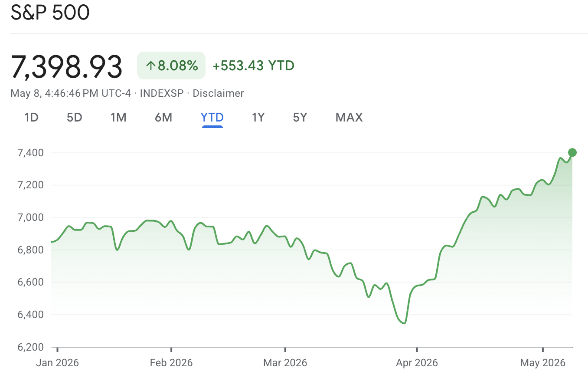Click the 7,000 y-axis gridline label
This screenshot has height=381, width=588.
(x=31, y=217)
